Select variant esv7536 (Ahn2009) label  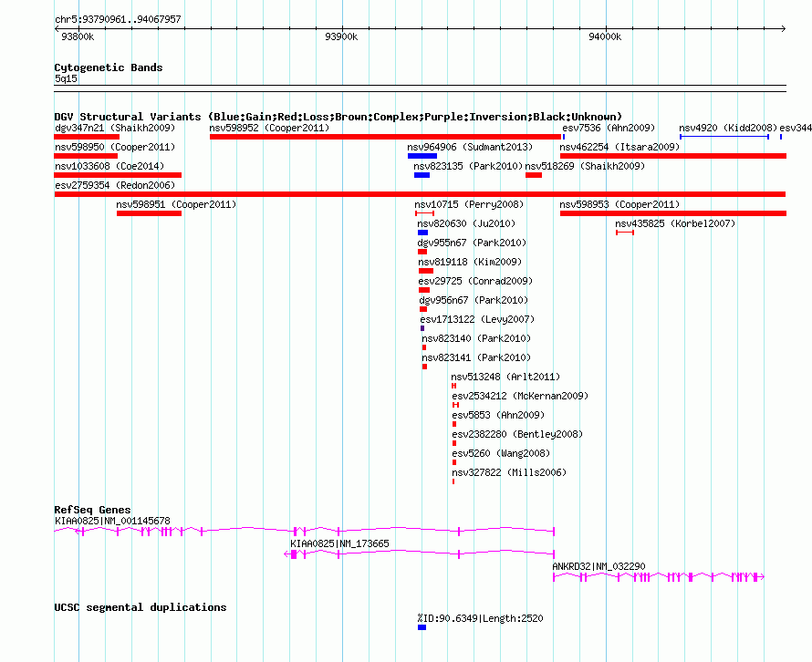click(x=609, y=128)
